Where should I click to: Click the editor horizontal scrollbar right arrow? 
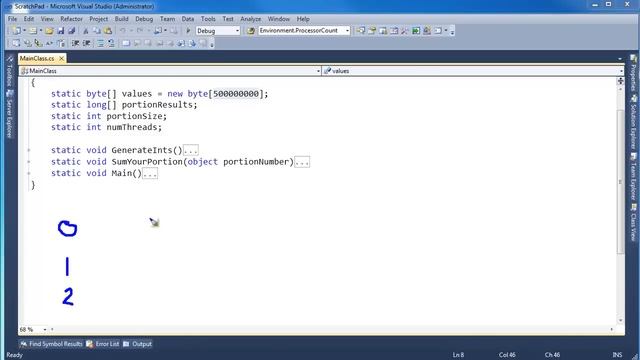click(x=611, y=329)
